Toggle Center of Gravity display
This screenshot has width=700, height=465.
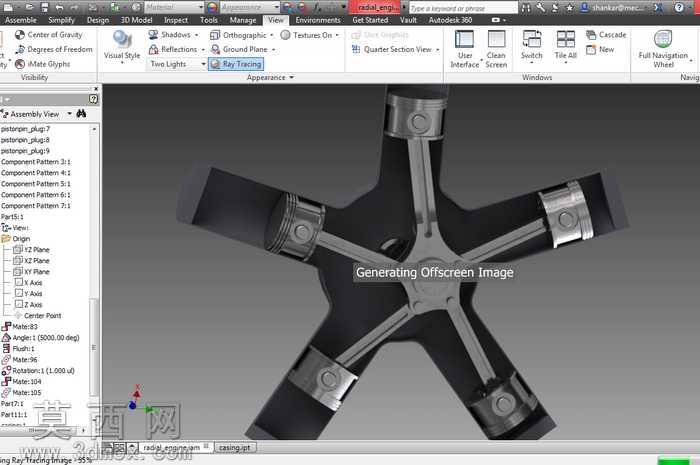[49, 35]
